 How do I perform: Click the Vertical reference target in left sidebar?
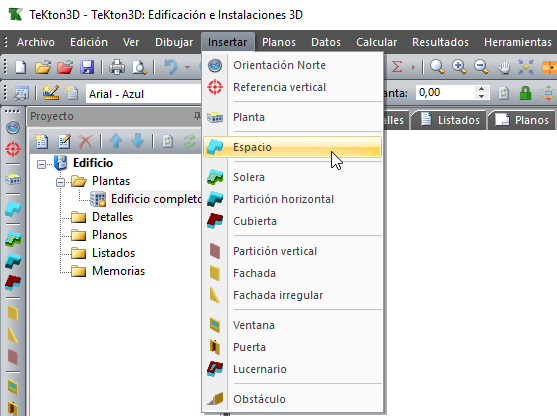13,149
